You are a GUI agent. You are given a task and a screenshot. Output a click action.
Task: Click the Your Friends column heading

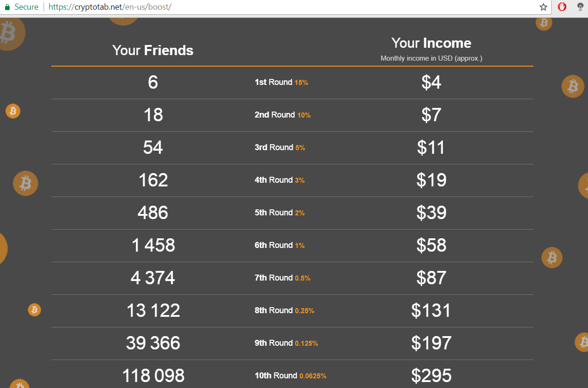(153, 50)
